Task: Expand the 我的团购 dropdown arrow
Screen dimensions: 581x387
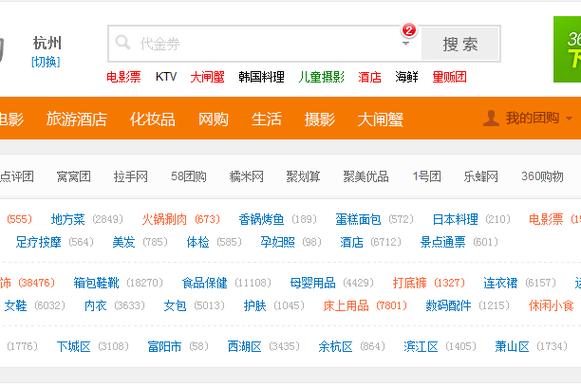Action: (x=569, y=119)
